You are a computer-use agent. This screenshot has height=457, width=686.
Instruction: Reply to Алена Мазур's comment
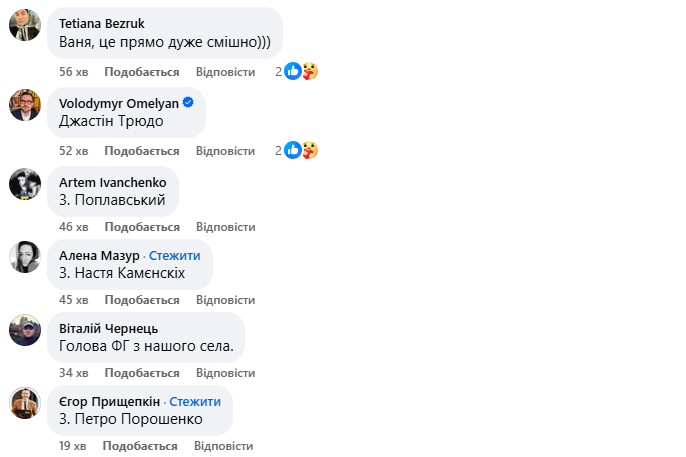coord(225,300)
